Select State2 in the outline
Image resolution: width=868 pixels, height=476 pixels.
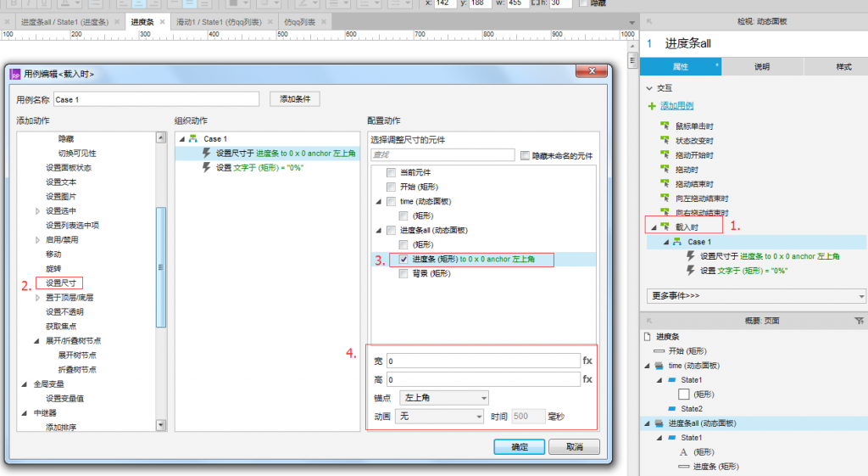coord(692,409)
